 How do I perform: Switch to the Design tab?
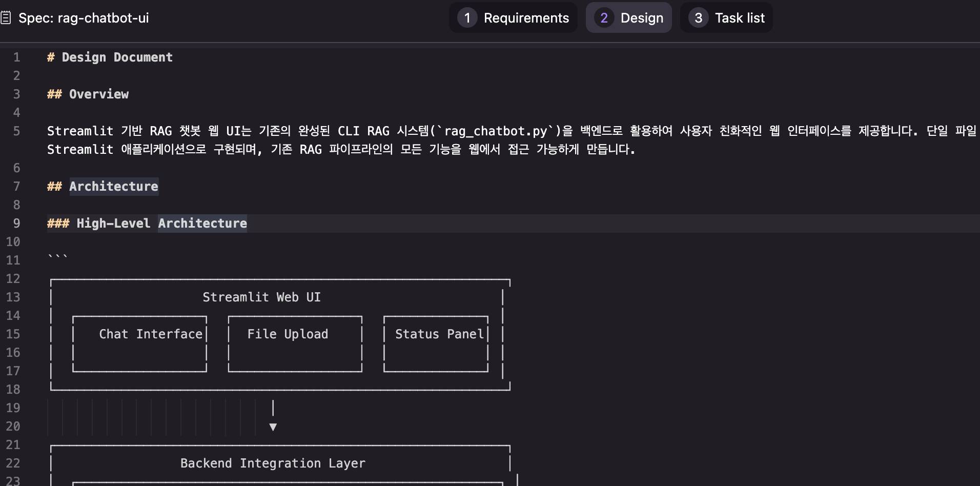[x=628, y=17]
